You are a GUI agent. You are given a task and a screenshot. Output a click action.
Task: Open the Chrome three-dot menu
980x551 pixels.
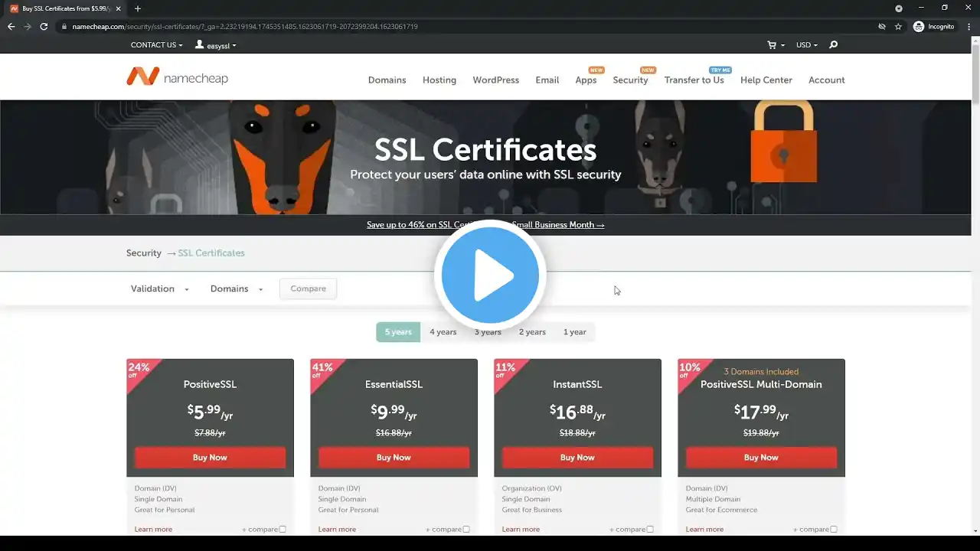[968, 26]
